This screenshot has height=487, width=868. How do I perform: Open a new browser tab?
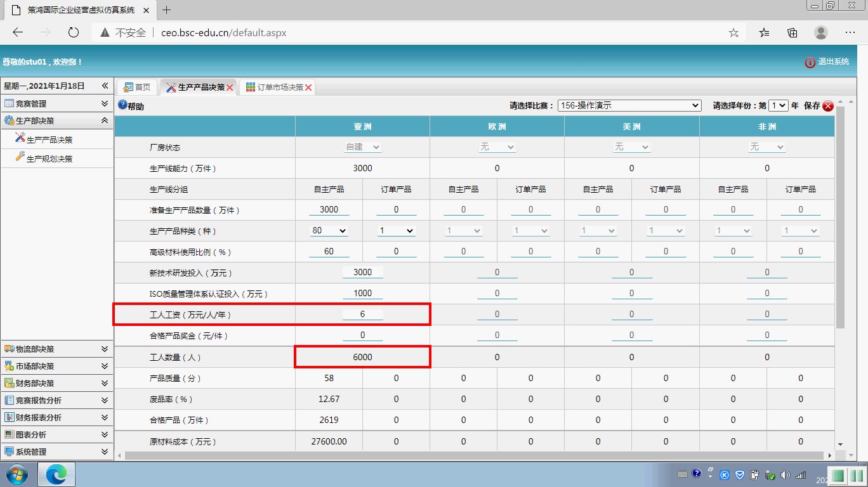pos(167,10)
